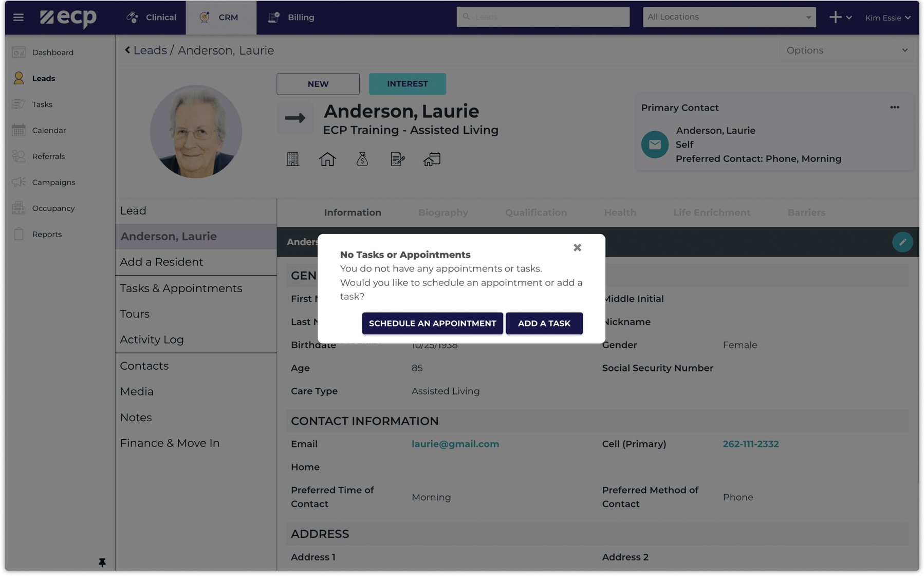Toggle the NEW status button
924x577 pixels.
point(318,83)
